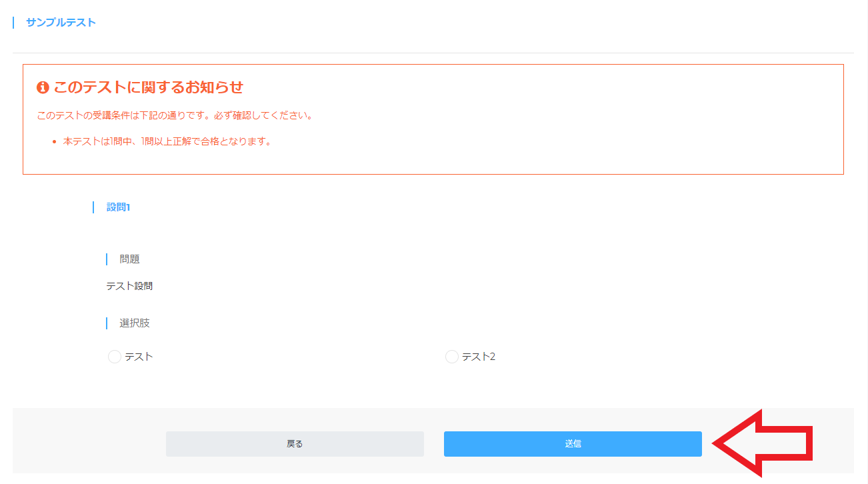Click the 問題 label
The width and height of the screenshot is (868, 484).
pyautogui.click(x=129, y=259)
